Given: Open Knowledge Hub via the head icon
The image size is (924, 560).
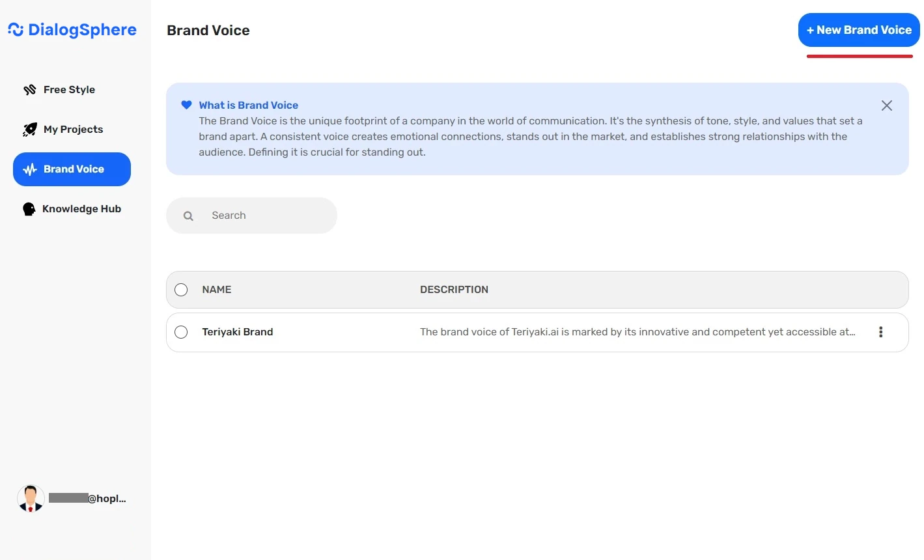Looking at the screenshot, I should 30,208.
